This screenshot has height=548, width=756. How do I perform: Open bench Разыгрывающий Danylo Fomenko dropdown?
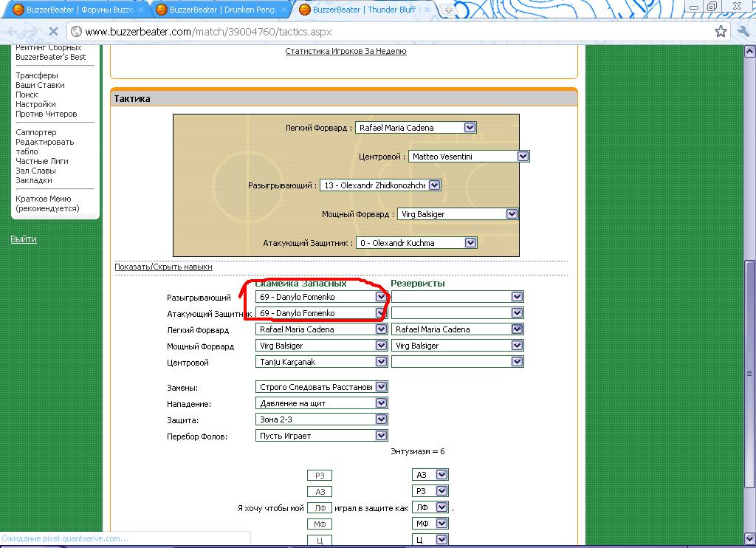pyautogui.click(x=322, y=297)
